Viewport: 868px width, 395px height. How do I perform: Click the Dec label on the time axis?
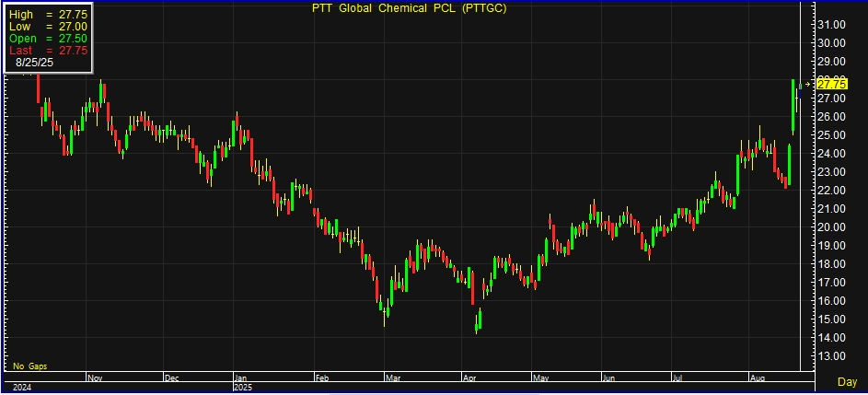coord(171,378)
